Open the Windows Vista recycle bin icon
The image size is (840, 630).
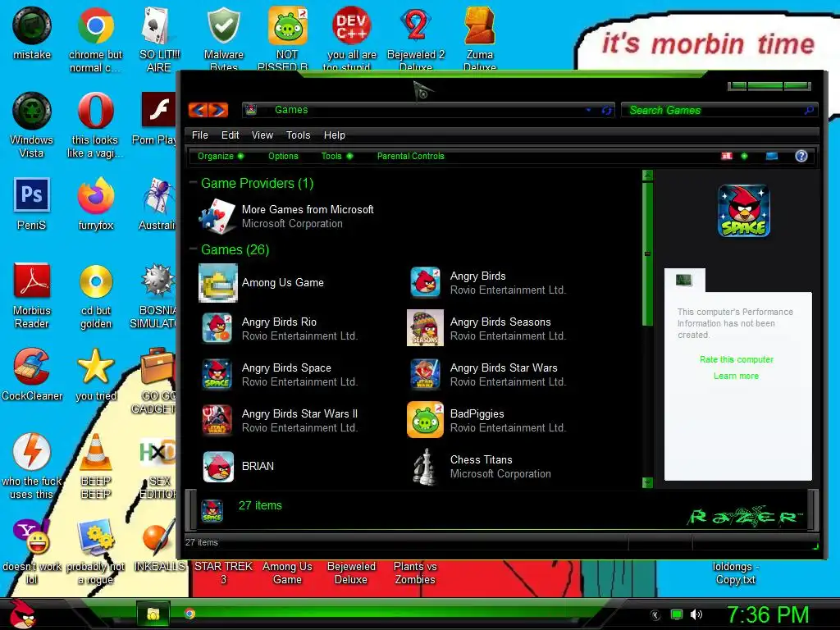tap(32, 111)
